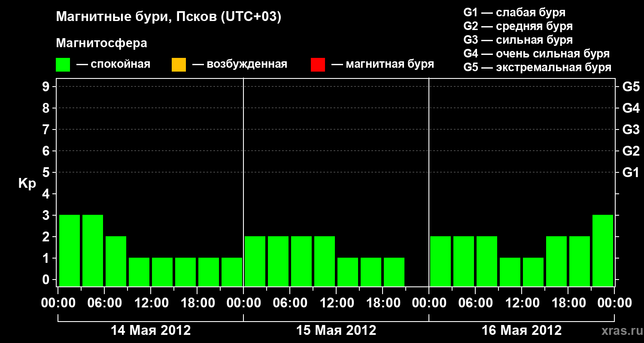Screen dimensions: 644x343
Task: Click the Kp 2 bar starting 06:00 on 15 Мая
Action: pos(301,261)
